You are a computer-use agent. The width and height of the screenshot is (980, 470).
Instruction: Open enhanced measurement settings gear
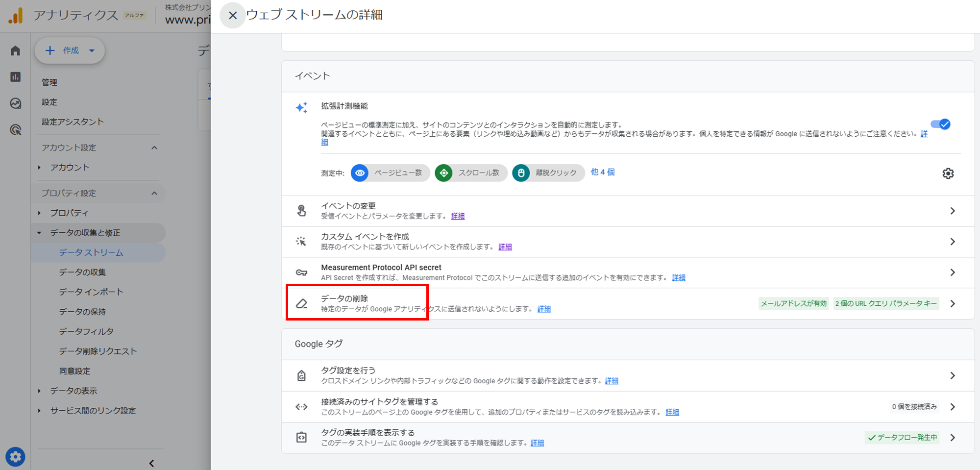click(x=948, y=173)
